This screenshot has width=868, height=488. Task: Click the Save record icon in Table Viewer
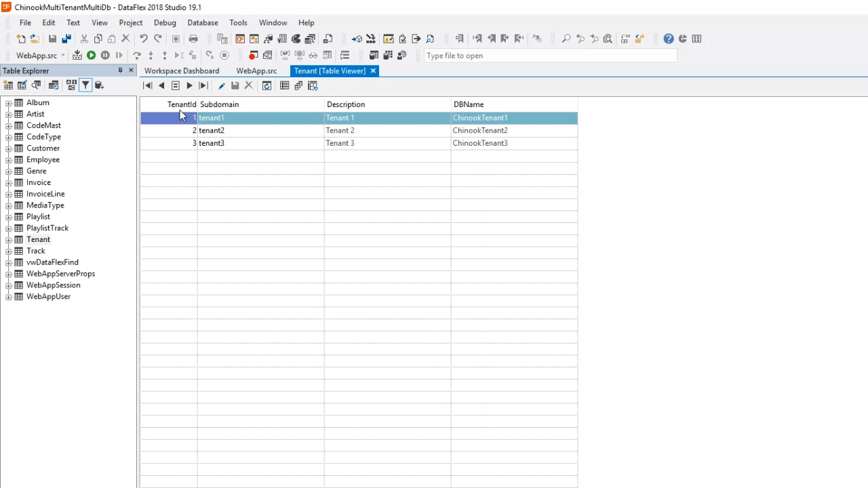[235, 86]
